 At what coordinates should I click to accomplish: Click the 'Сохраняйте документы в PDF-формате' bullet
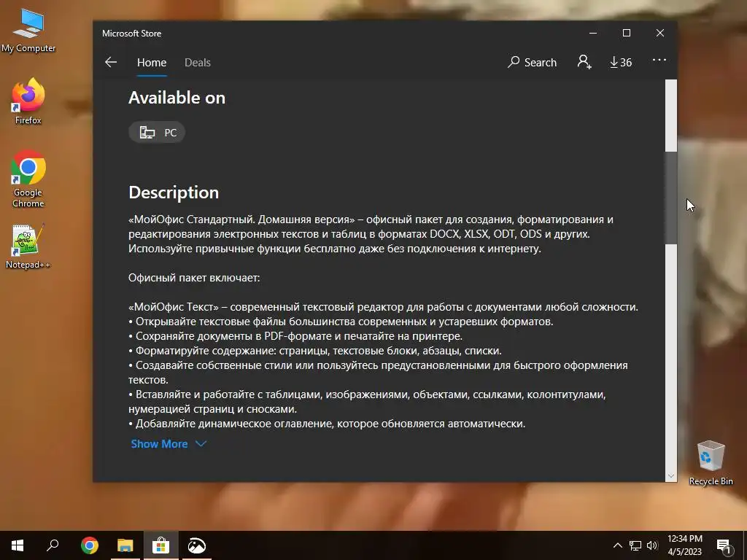pyautogui.click(x=295, y=336)
